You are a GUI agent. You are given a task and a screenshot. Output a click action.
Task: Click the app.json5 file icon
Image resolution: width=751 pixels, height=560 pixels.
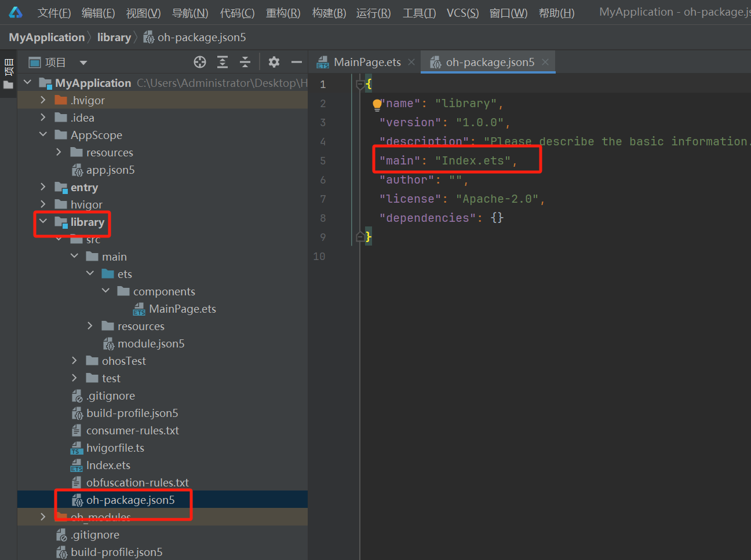77,170
